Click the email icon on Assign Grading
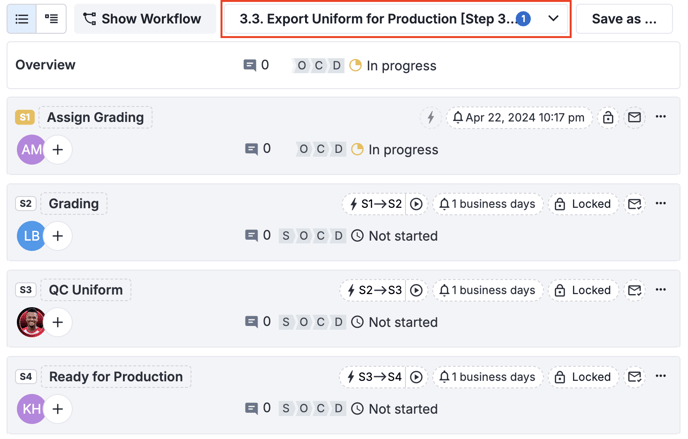 coord(635,118)
